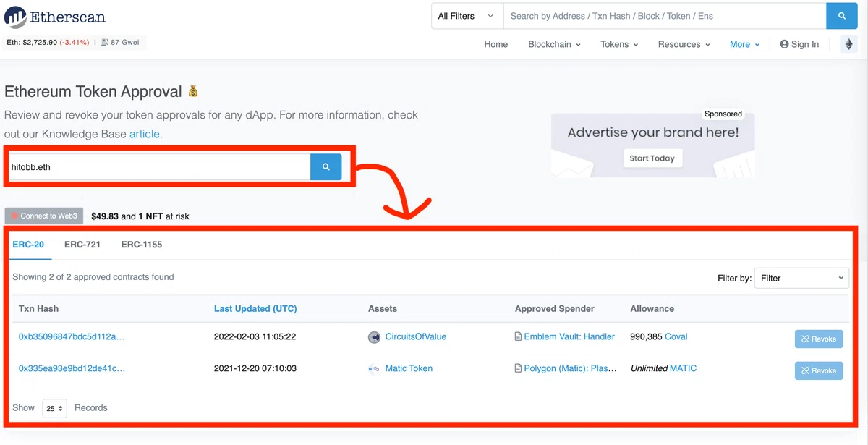Click the Allowance column header
868x445 pixels.
652,308
